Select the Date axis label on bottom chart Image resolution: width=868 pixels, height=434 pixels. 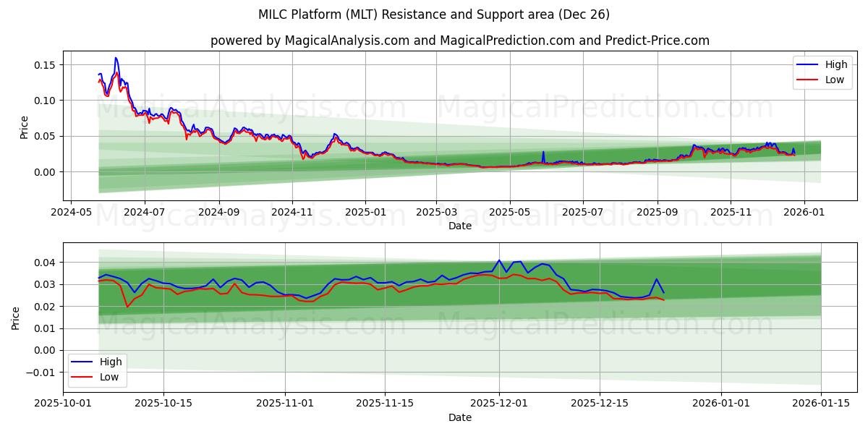[x=459, y=417]
